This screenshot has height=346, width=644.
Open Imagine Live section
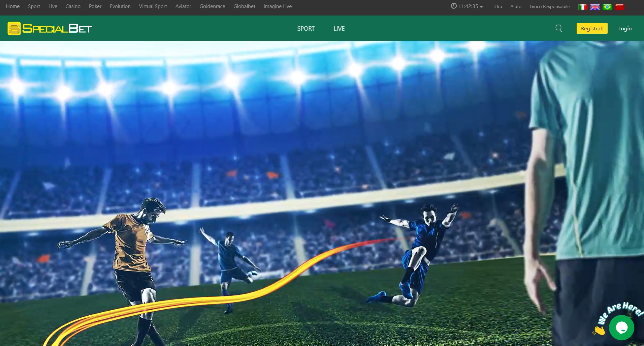coord(278,6)
